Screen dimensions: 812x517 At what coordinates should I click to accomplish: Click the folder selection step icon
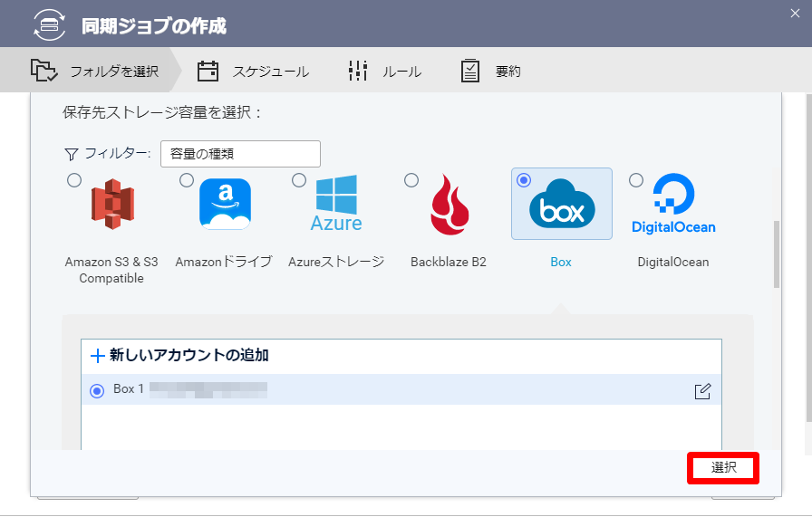pyautogui.click(x=43, y=71)
